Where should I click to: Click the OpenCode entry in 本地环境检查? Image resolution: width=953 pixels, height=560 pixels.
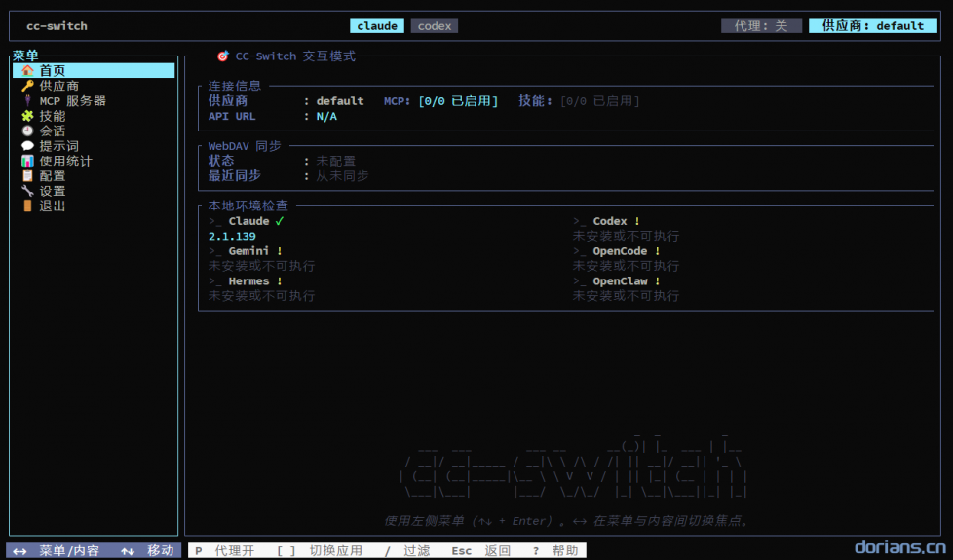(616, 251)
